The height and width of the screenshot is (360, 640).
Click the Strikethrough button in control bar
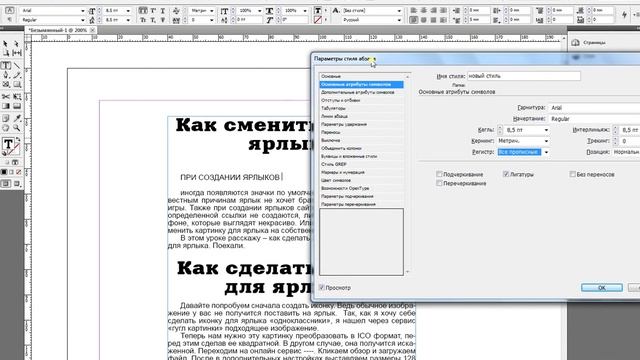click(162, 20)
